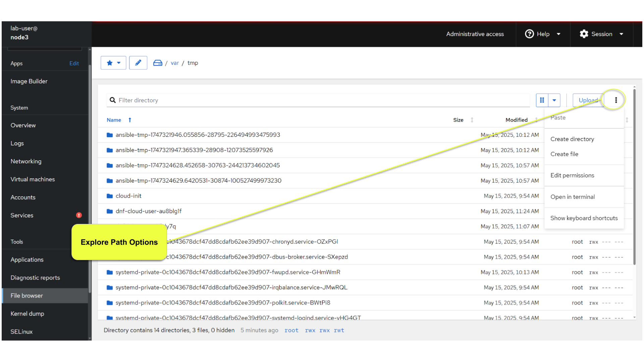The height and width of the screenshot is (362, 644).
Task: Click the var breadcrumb link
Action: [174, 63]
